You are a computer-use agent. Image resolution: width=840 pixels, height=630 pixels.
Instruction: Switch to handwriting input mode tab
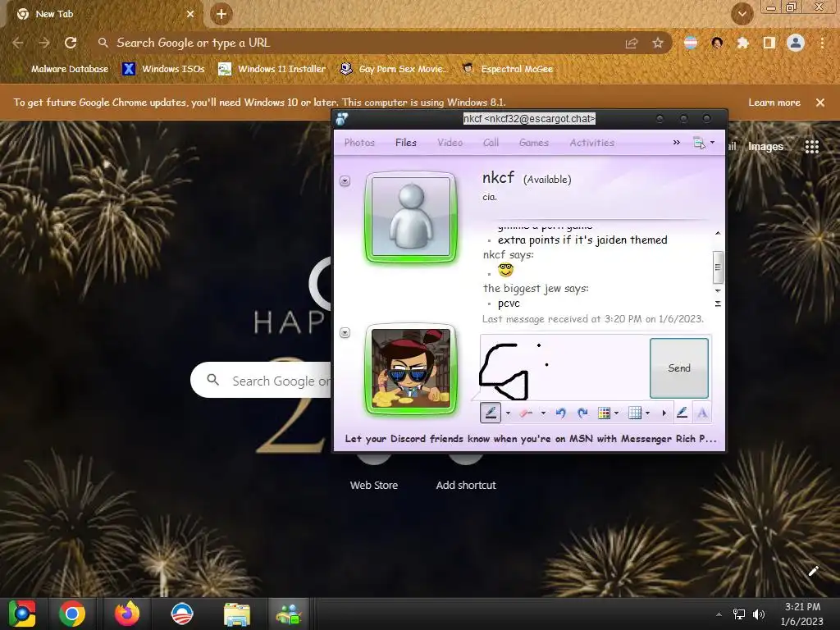[x=682, y=413]
